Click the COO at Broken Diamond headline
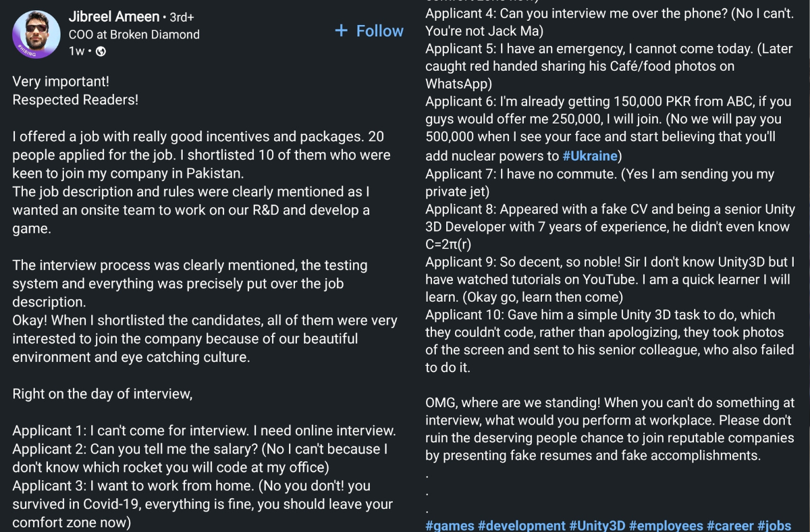 pos(134,34)
